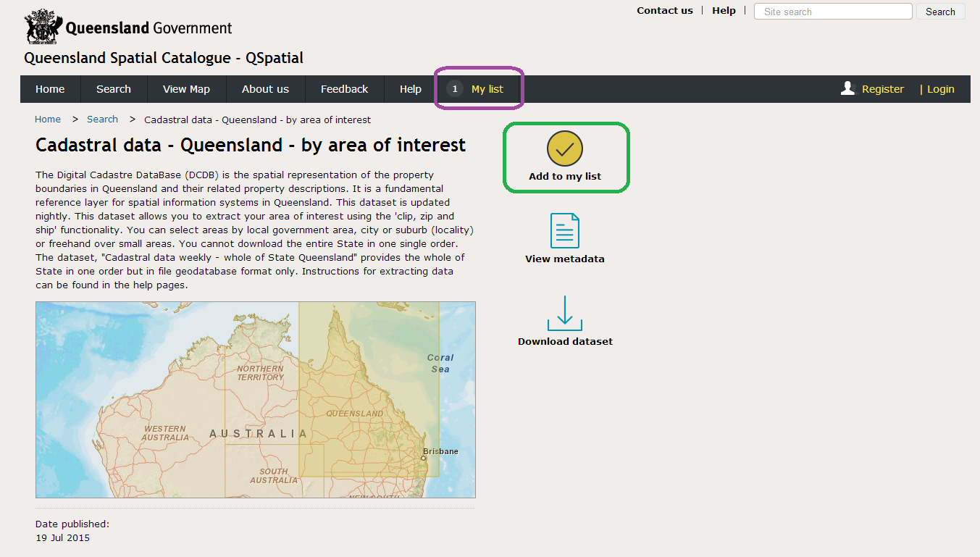Click the Queensland Spatial Catalogue - QSpatial title
Screen dimensions: 980x557
164,58
